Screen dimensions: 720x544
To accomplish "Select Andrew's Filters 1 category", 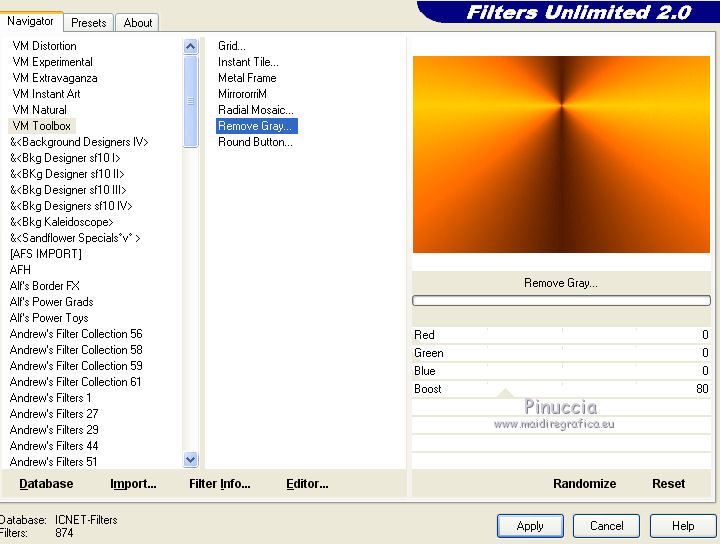I will click(51, 398).
